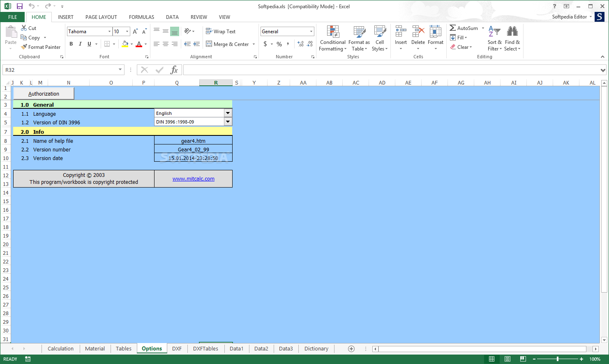Open Format as Table gallery

click(359, 38)
